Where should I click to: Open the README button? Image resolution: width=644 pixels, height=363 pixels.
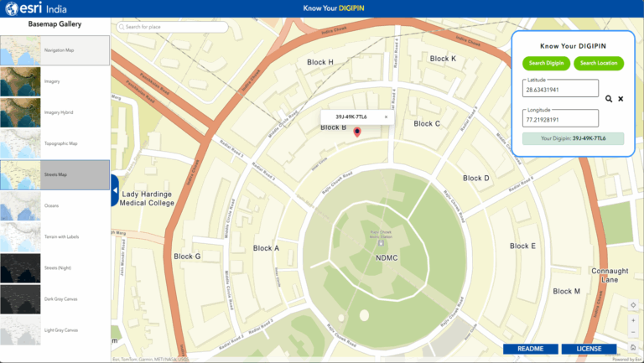pyautogui.click(x=531, y=349)
